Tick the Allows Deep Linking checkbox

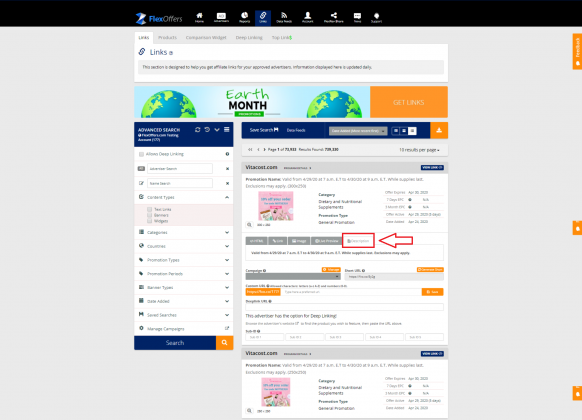141,154
